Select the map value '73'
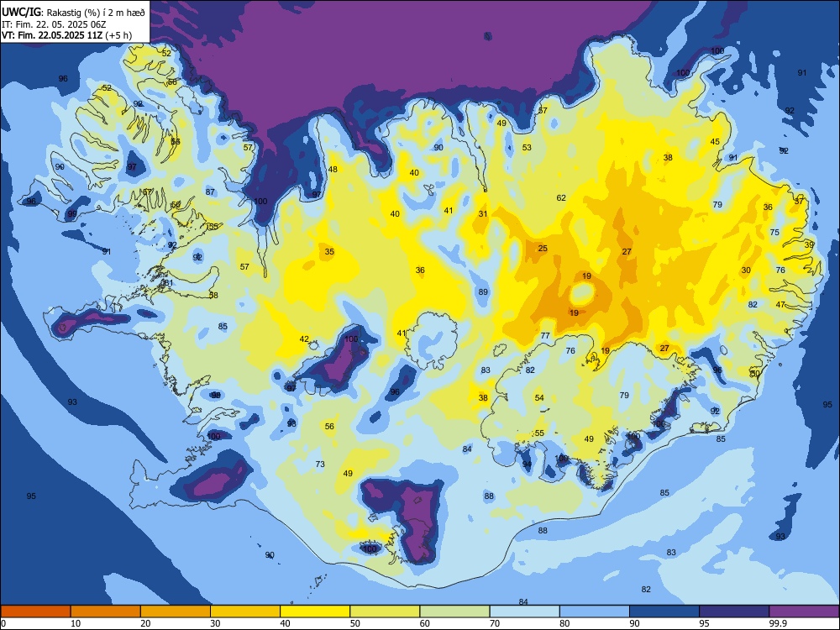The image size is (840, 630). pos(320,464)
